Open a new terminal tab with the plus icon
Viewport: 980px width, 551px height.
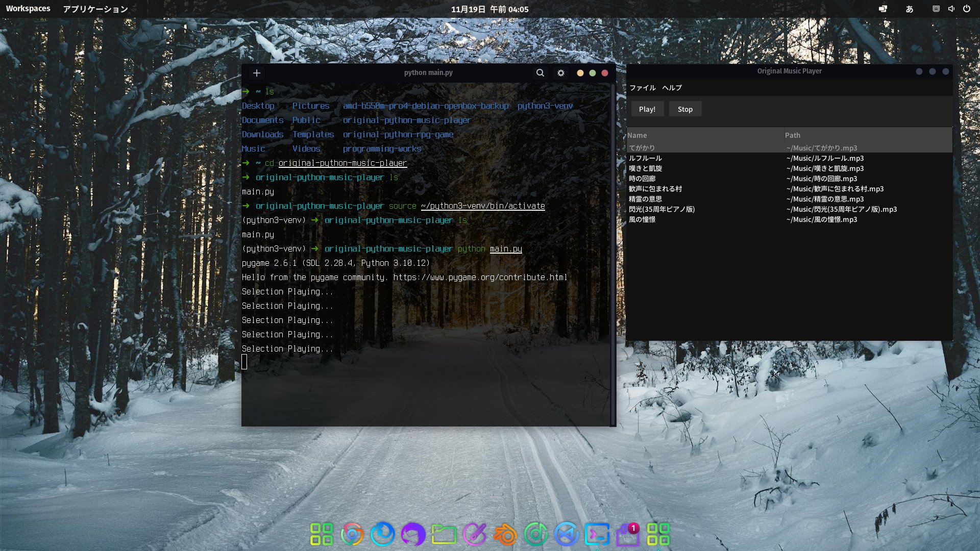click(x=256, y=73)
